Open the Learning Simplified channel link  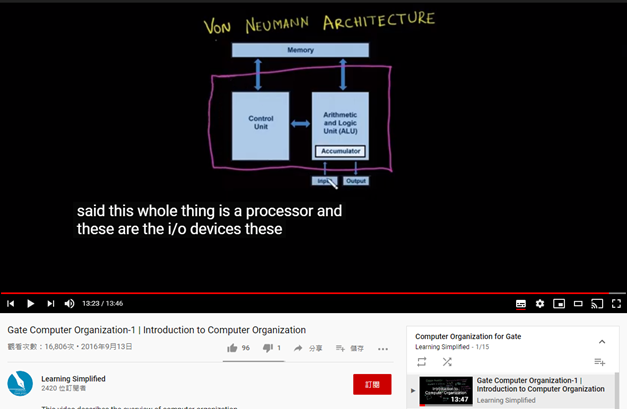click(x=73, y=379)
